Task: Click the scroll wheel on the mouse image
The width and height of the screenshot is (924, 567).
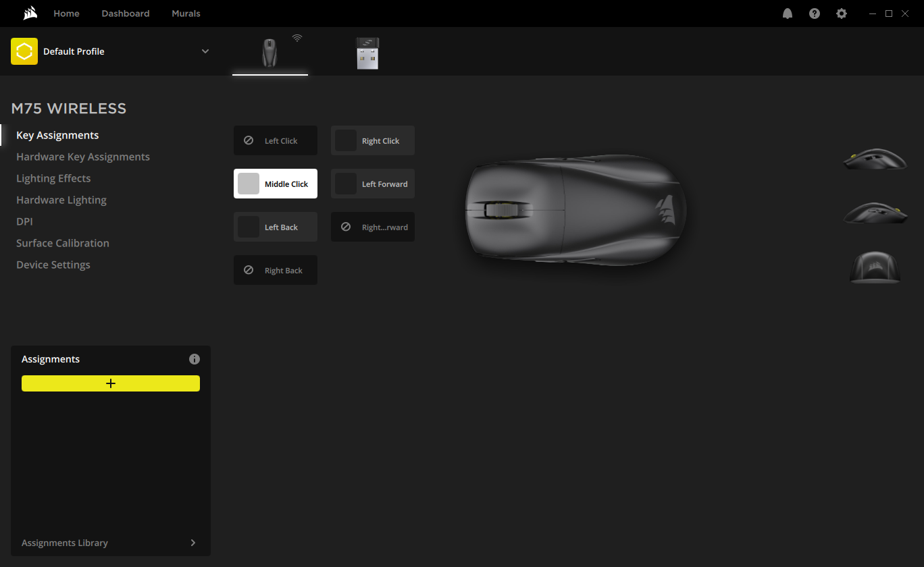Action: (501, 210)
